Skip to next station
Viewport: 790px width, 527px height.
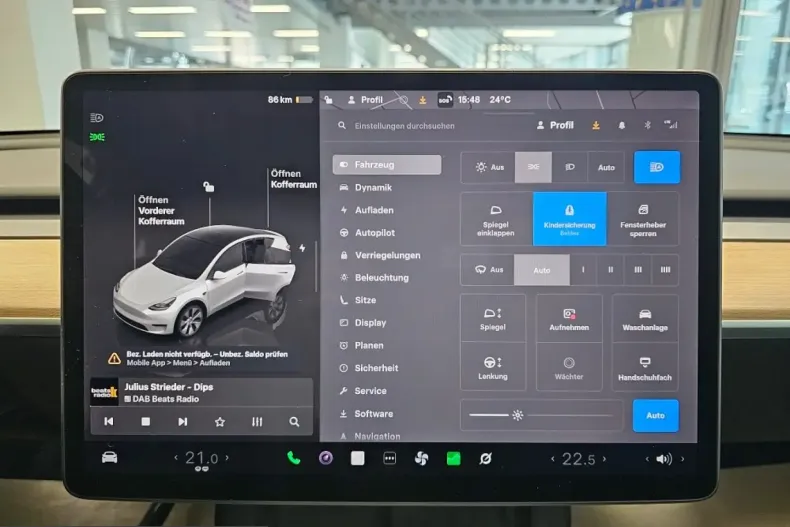click(x=182, y=421)
